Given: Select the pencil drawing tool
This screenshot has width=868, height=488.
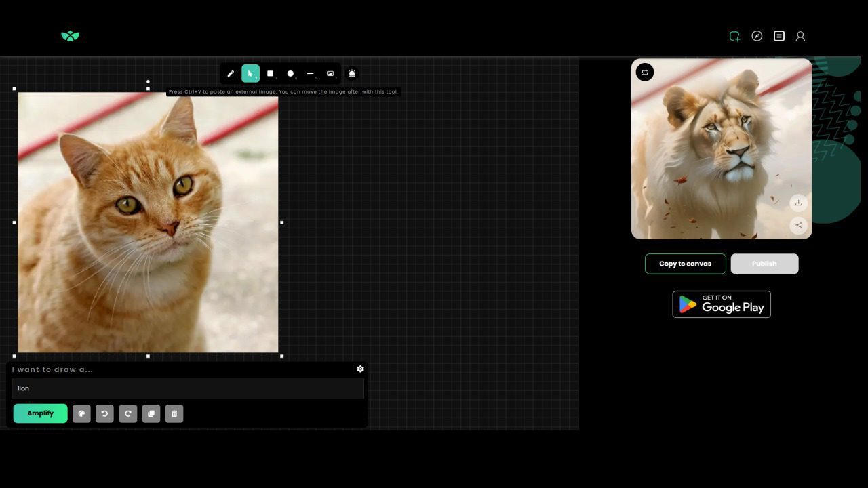Looking at the screenshot, I should (231, 73).
